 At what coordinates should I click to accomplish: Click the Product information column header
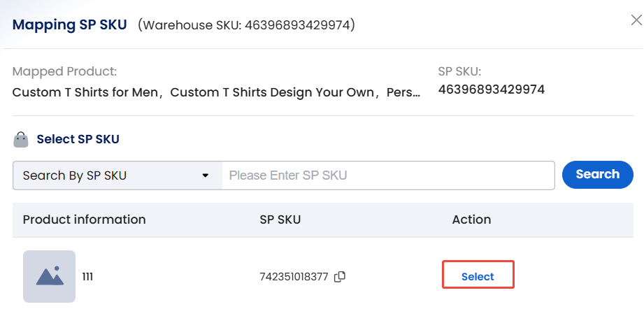(84, 220)
